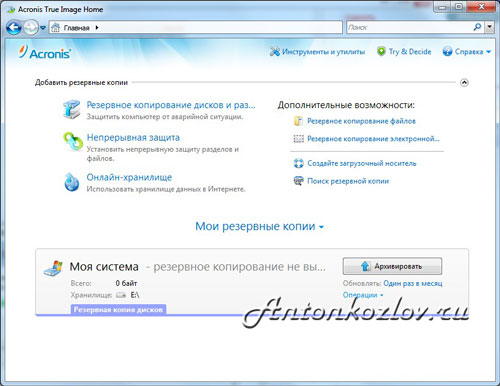Click the Acronis app icon in title bar
This screenshot has height=386, width=500.
click(11, 9)
